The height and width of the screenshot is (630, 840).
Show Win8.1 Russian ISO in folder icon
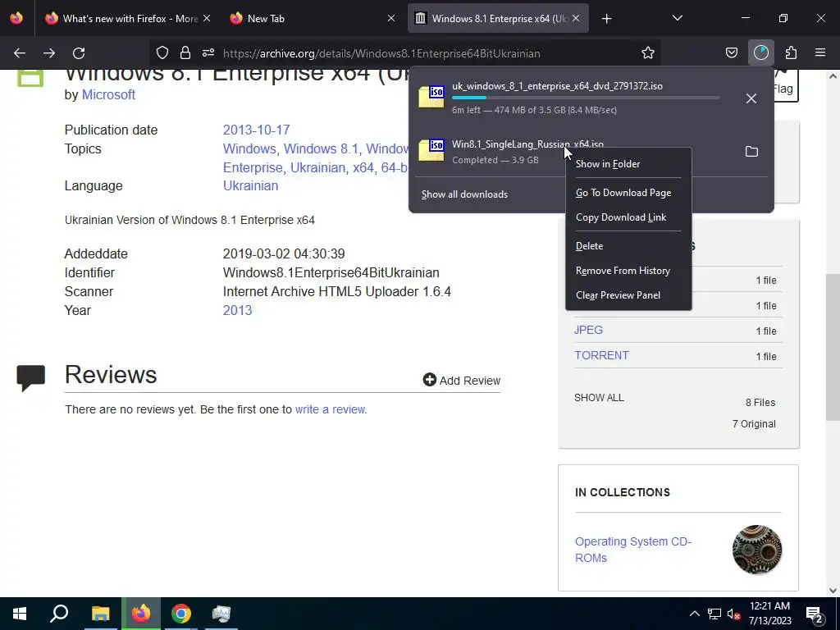(751, 152)
